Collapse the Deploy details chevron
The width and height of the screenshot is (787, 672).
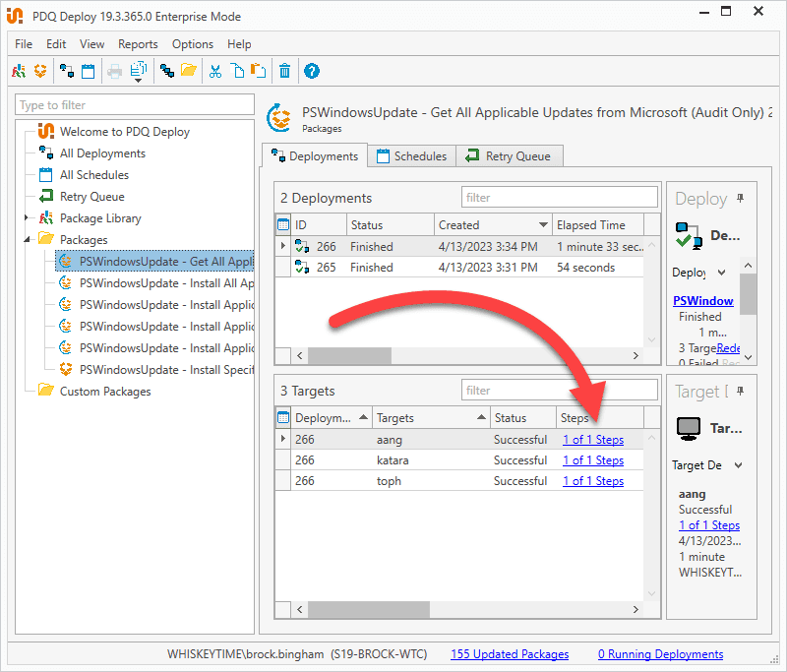tap(722, 272)
